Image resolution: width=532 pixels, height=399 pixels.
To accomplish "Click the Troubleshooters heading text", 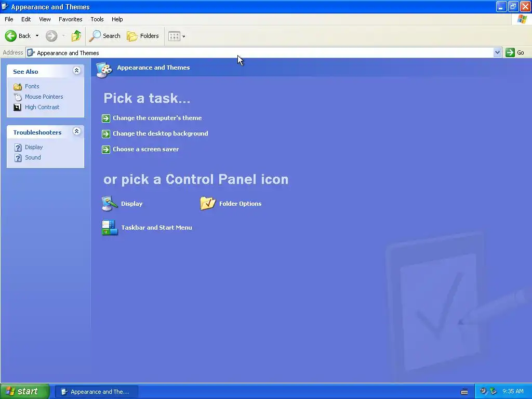I will (37, 132).
